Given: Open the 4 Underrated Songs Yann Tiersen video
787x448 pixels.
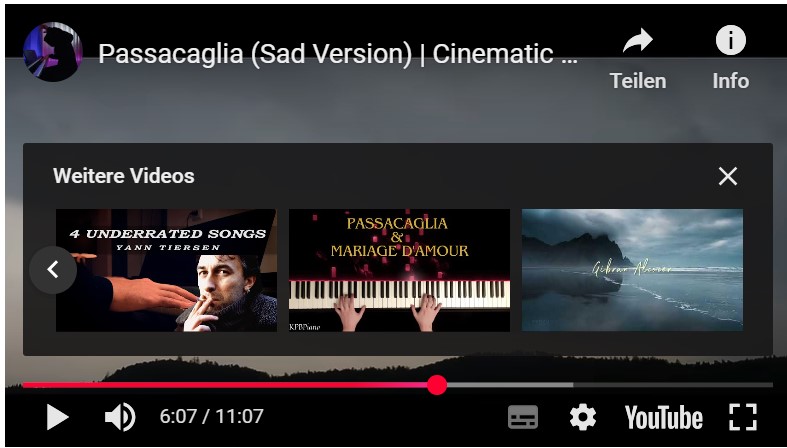Looking at the screenshot, I should (x=166, y=270).
